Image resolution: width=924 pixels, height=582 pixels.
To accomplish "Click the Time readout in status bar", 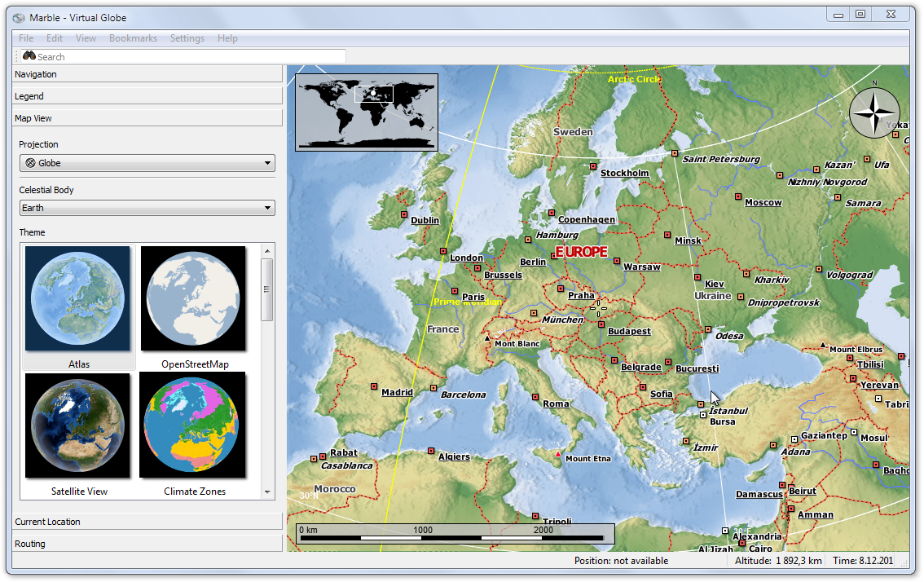I will (x=863, y=561).
